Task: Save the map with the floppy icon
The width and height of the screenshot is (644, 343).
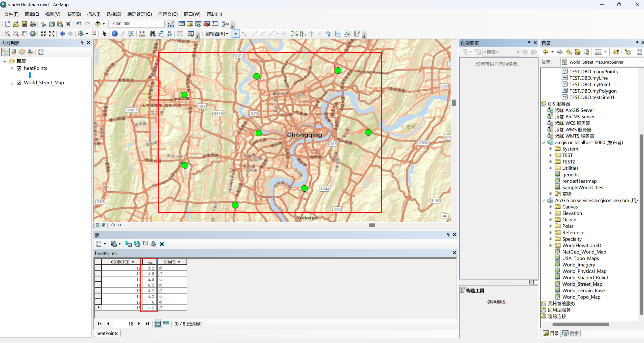Action: (24, 24)
